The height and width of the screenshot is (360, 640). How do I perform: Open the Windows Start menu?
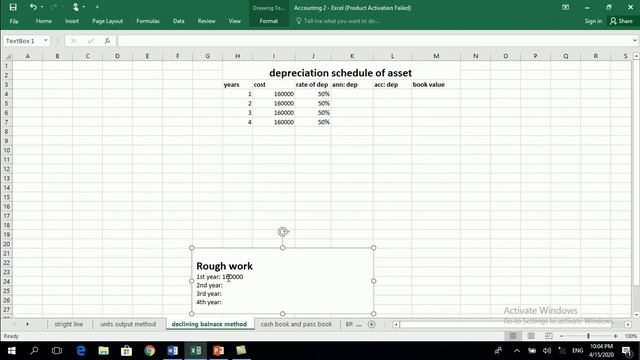(11, 351)
